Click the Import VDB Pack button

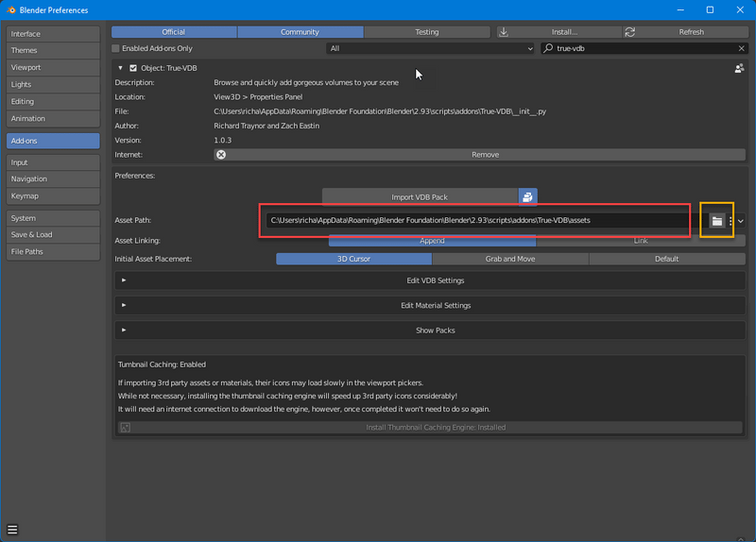tap(420, 196)
